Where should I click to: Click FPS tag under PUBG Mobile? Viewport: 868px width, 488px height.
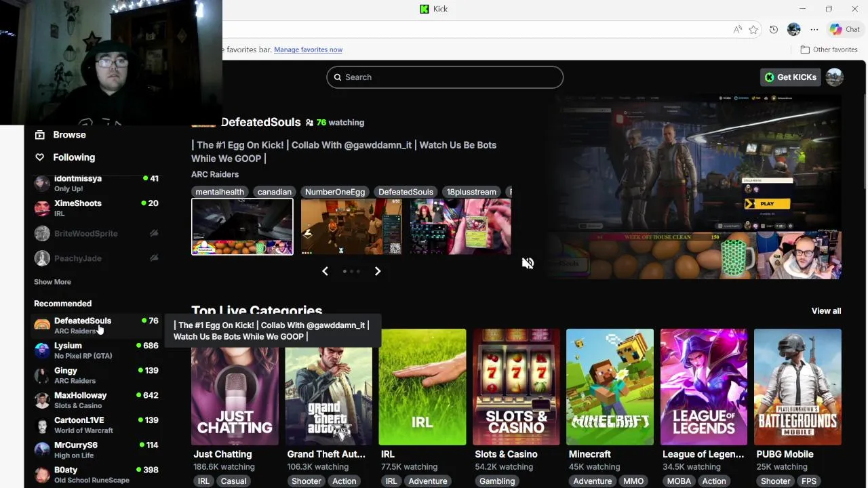click(x=809, y=481)
